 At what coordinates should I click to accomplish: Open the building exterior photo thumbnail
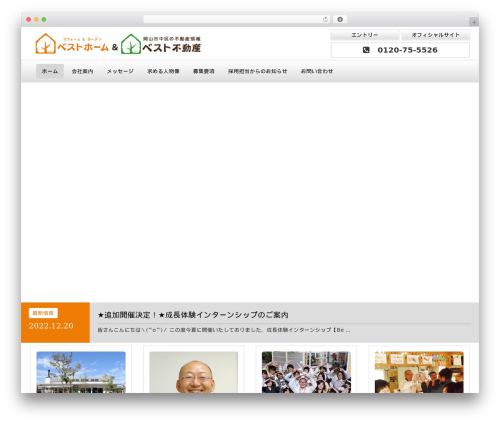click(x=81, y=372)
